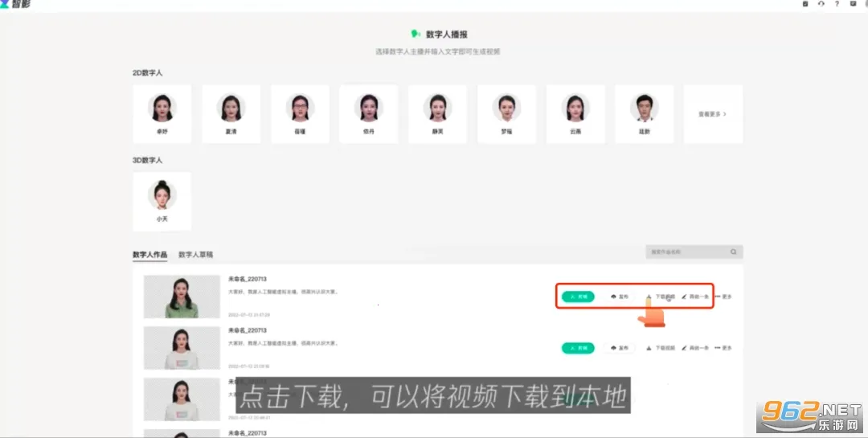Click 发布 button in second work row
The image size is (868, 438).
tap(620, 348)
